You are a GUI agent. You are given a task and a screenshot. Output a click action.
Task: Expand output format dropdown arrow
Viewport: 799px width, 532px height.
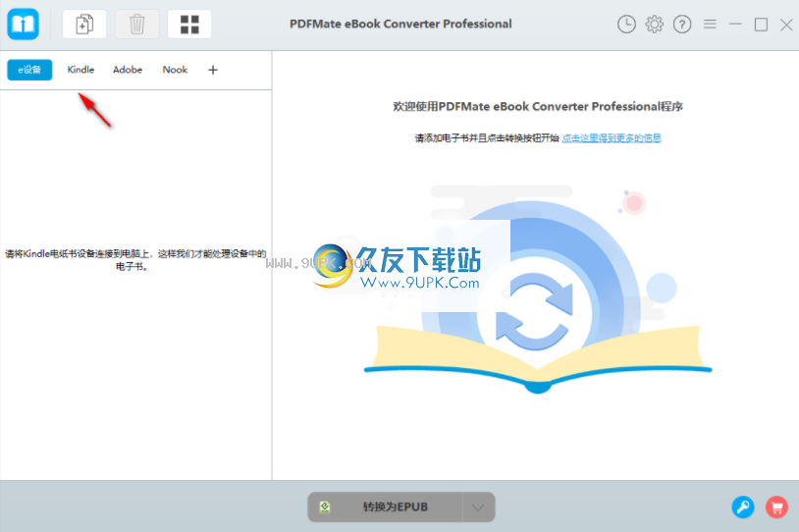click(x=478, y=506)
